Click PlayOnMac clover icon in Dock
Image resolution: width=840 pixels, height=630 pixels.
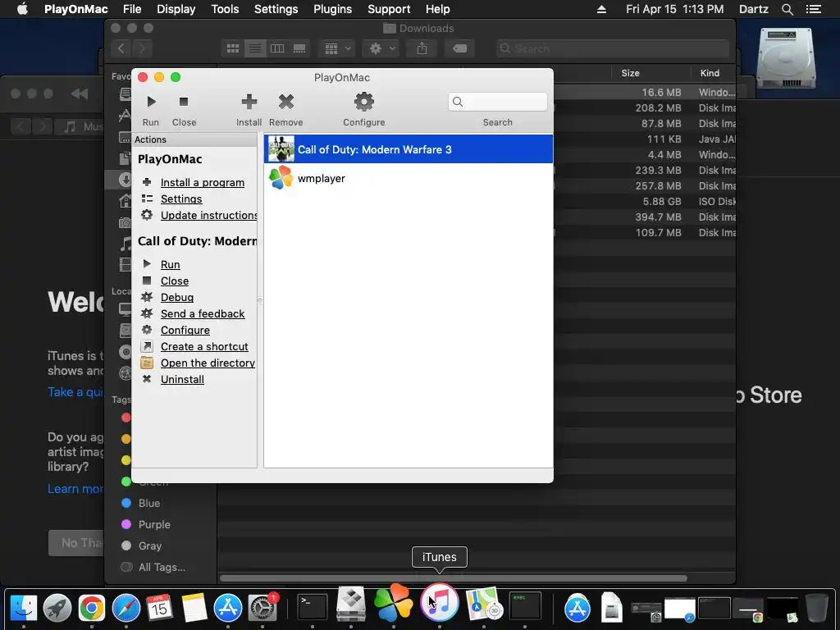394,603
